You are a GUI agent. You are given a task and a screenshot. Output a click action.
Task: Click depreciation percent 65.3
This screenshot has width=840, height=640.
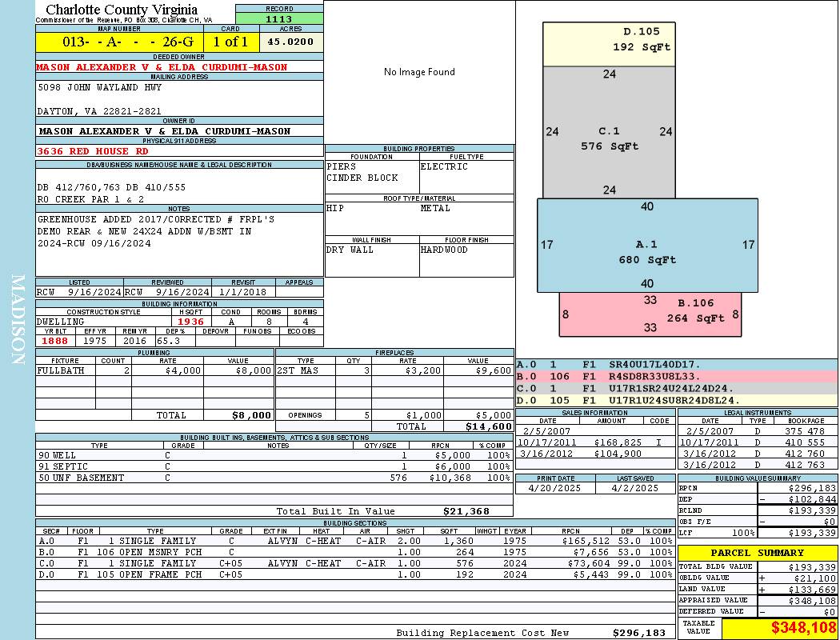(x=169, y=341)
